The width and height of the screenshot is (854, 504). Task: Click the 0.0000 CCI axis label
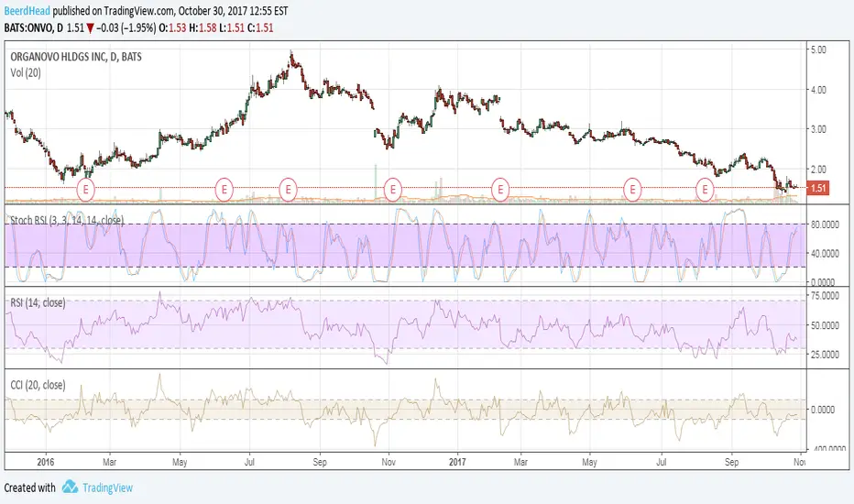(x=823, y=410)
